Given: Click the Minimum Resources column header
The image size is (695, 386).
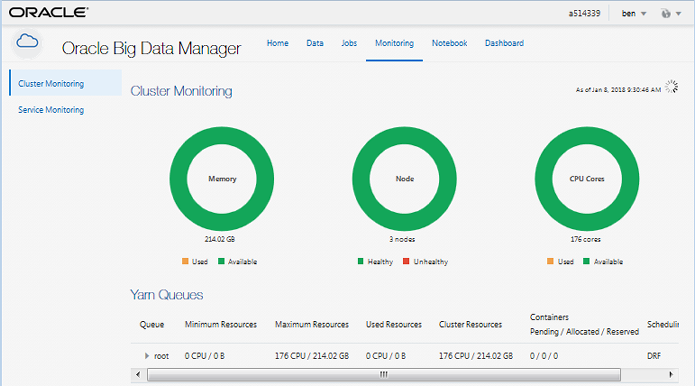Looking at the screenshot, I should [221, 324].
